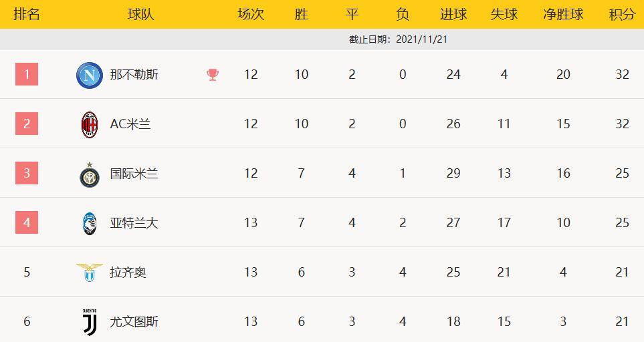644x342 pixels.
Task: Click the Napoli club logo
Action: pos(89,74)
